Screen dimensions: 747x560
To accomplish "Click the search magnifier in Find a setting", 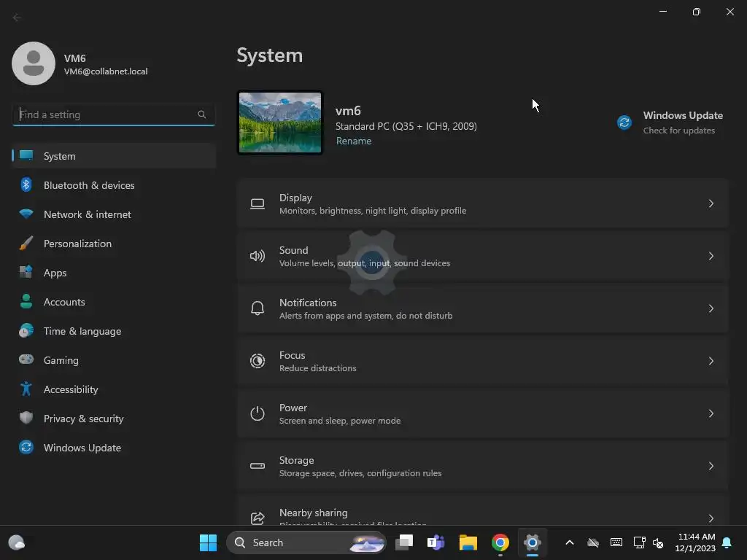I will (202, 114).
